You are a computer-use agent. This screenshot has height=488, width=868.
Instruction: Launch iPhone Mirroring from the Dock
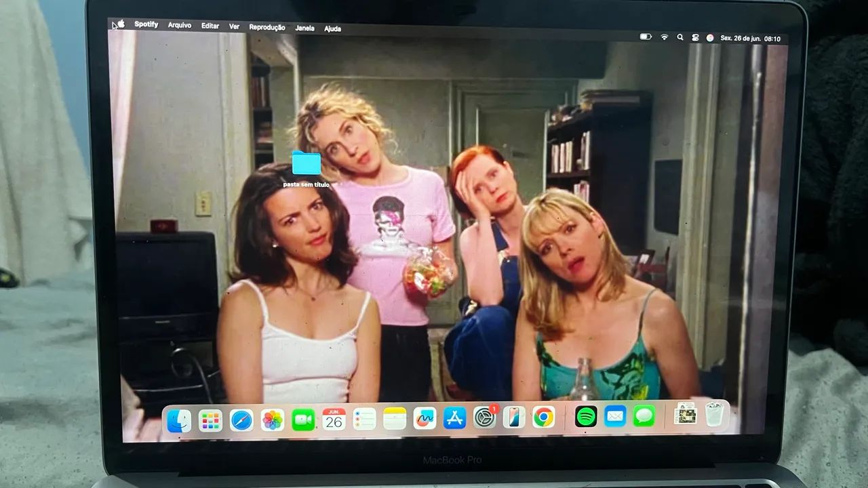tap(514, 417)
